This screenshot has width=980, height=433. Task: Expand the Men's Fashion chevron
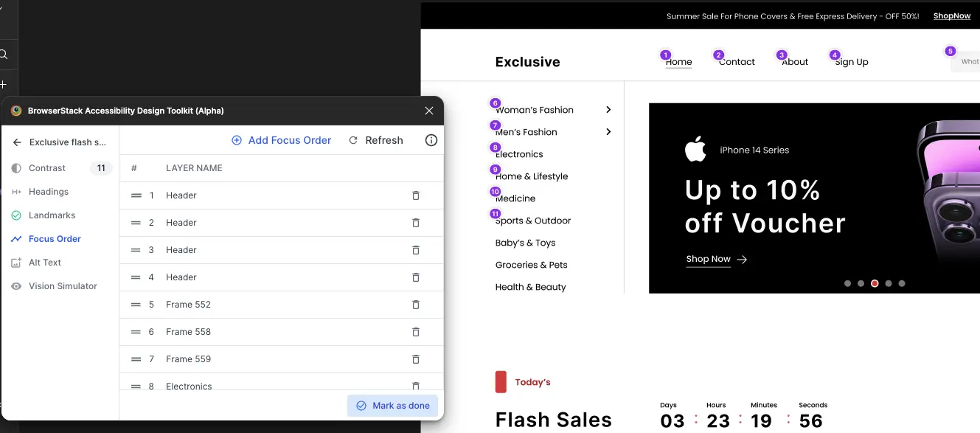(608, 132)
